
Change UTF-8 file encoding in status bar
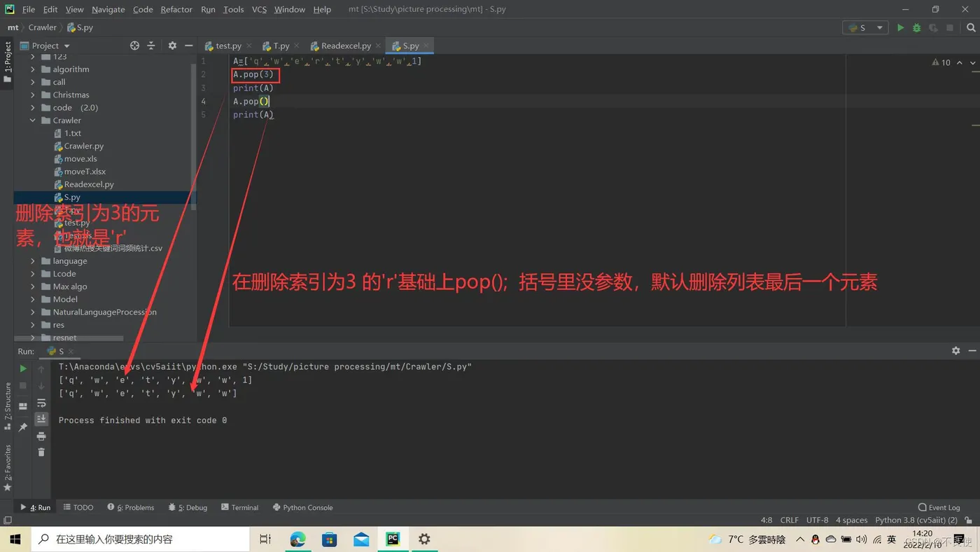coord(818,520)
